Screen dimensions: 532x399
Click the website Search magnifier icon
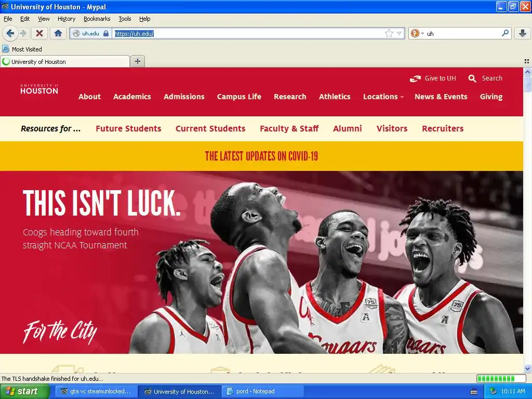(472, 79)
